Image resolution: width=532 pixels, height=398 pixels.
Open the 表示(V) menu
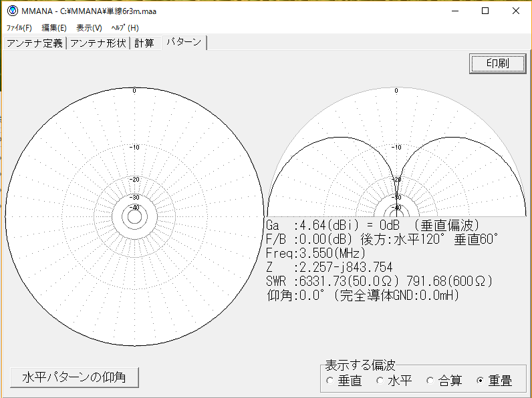[89, 28]
